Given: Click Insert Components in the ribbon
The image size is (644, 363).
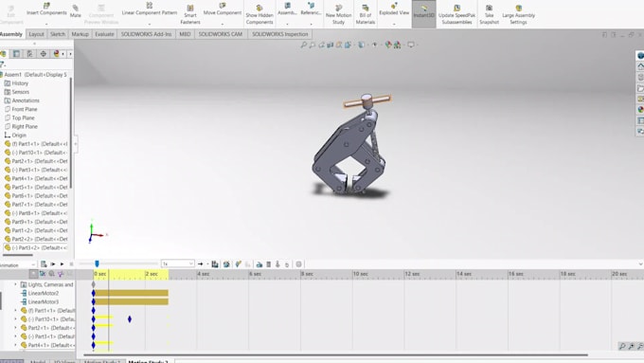Looking at the screenshot, I should click(46, 9).
